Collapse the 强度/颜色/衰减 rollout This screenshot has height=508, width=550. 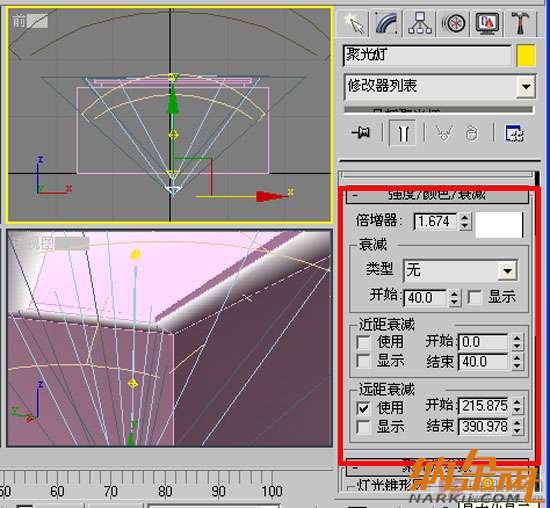437,196
